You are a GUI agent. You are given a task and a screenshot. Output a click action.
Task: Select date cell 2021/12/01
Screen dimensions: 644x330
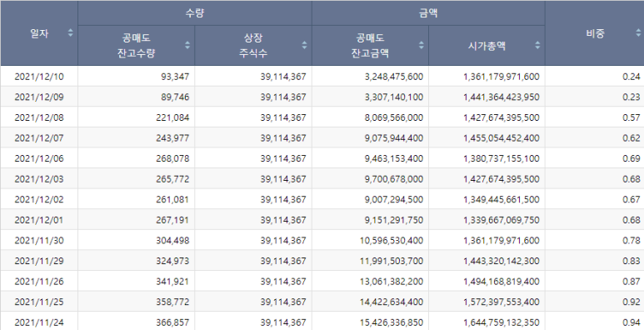tap(39, 220)
